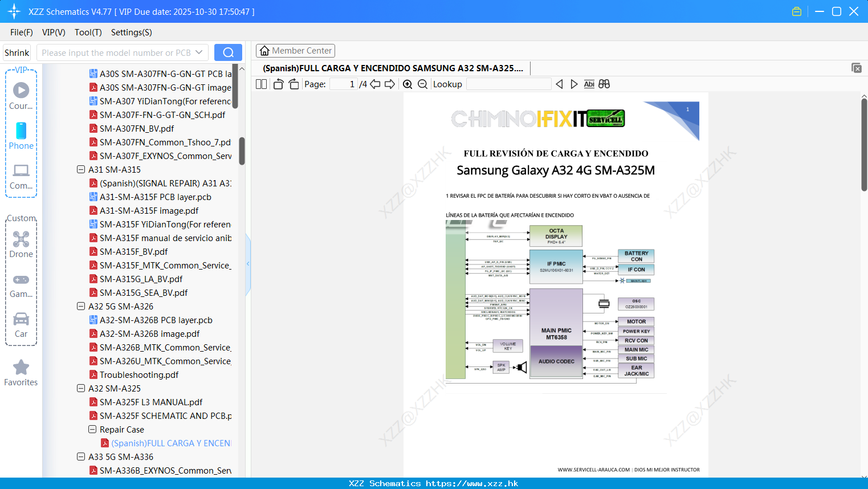Screen dimensions: 868x489
Task: Select the Computer category icon
Action: [21, 176]
